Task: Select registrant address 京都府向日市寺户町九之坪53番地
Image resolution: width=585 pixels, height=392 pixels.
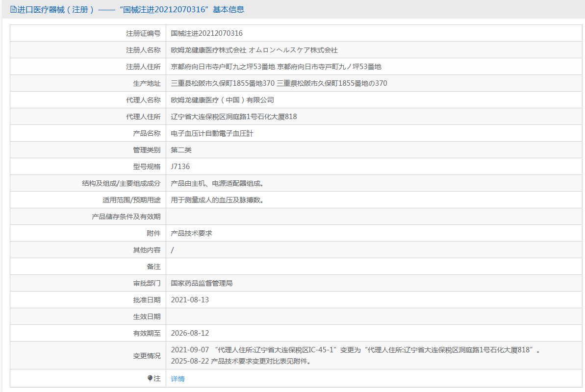Action: (223, 67)
